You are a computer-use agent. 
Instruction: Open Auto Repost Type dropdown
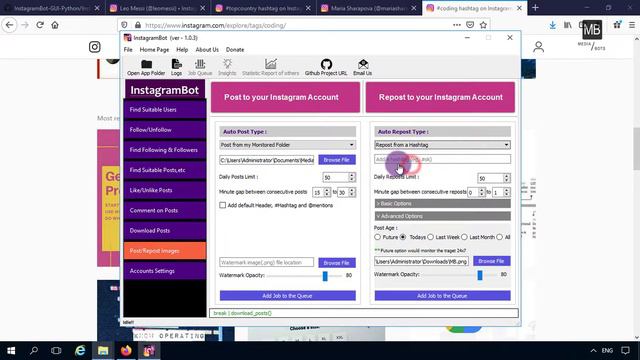pos(442,145)
